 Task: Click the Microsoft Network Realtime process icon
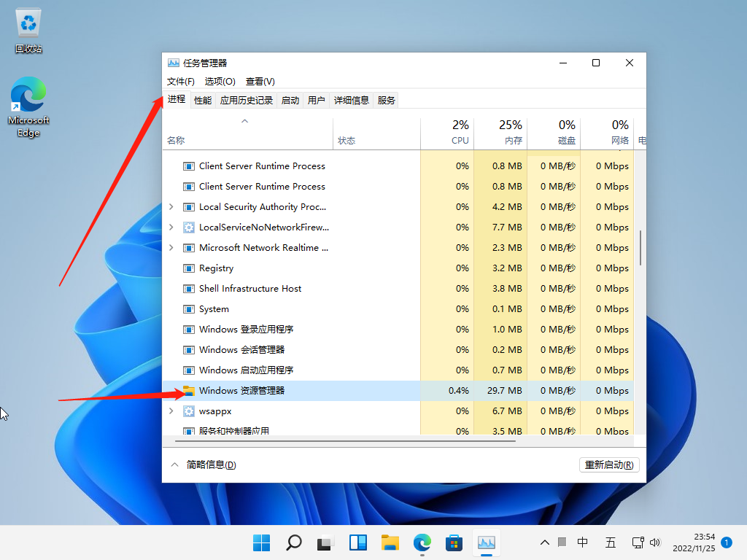[189, 248]
